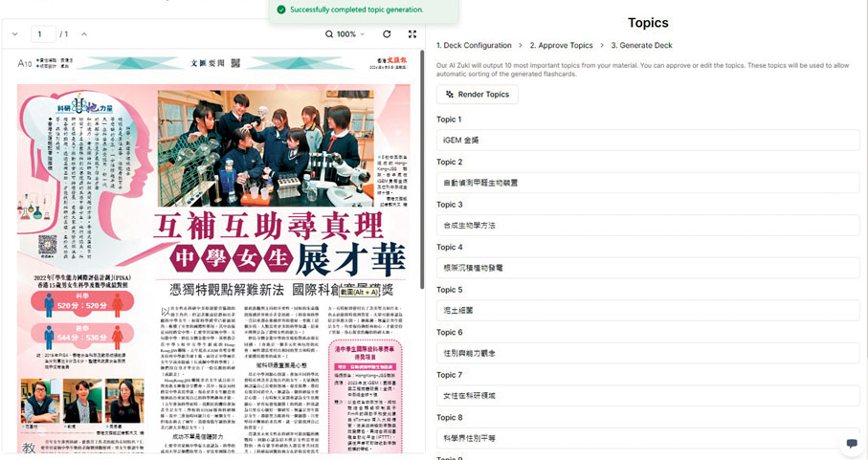This screenshot has height=460, width=868.
Task: Click the students lab photo in document
Action: point(266,148)
